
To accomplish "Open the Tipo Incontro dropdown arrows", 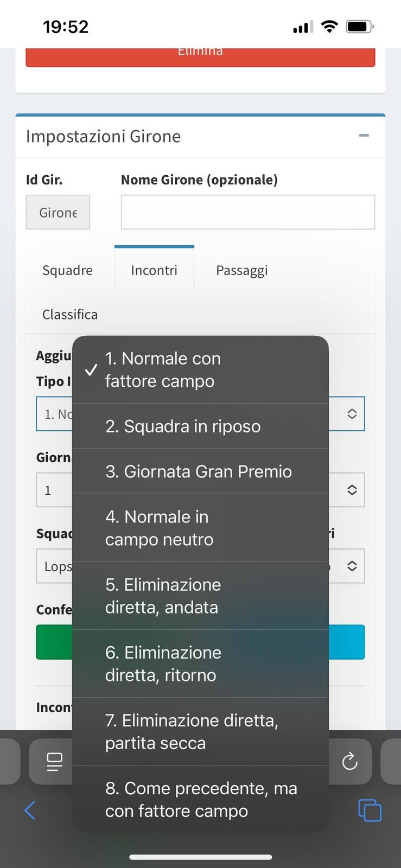I will click(x=352, y=414).
